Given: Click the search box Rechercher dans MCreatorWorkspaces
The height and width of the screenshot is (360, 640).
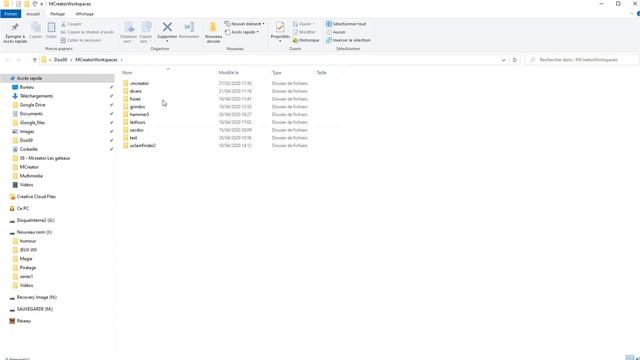Looking at the screenshot, I should point(582,60).
